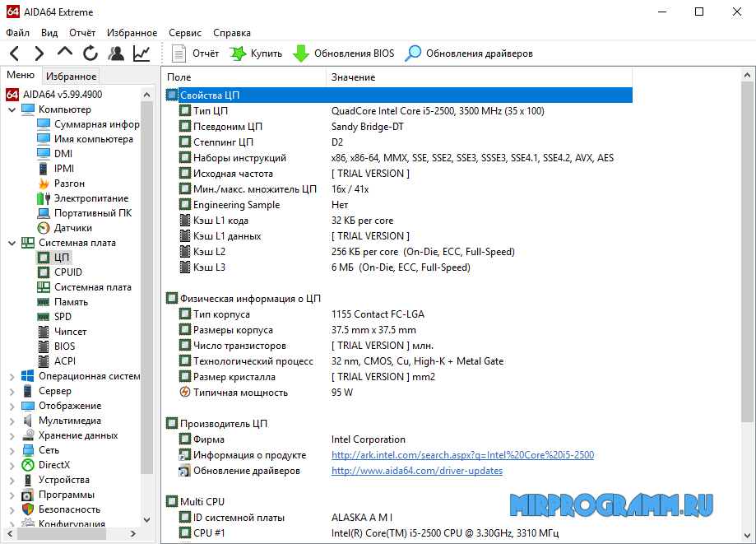Open the user management person icon
This screenshot has width=756, height=544.
point(116,53)
